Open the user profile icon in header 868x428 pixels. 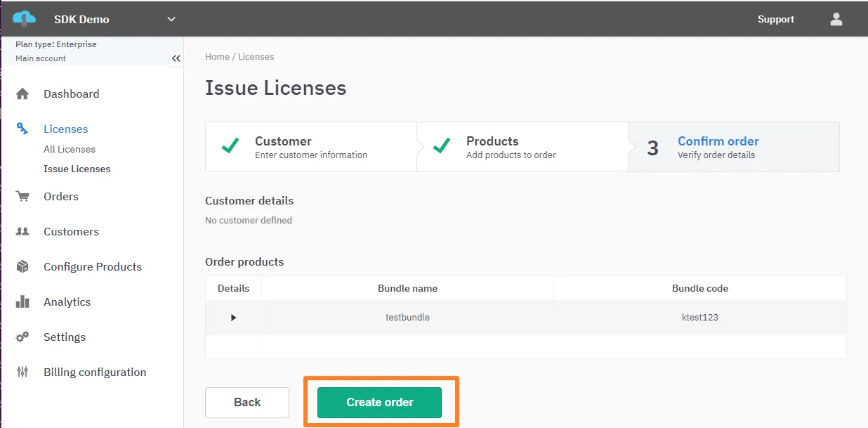[x=836, y=19]
